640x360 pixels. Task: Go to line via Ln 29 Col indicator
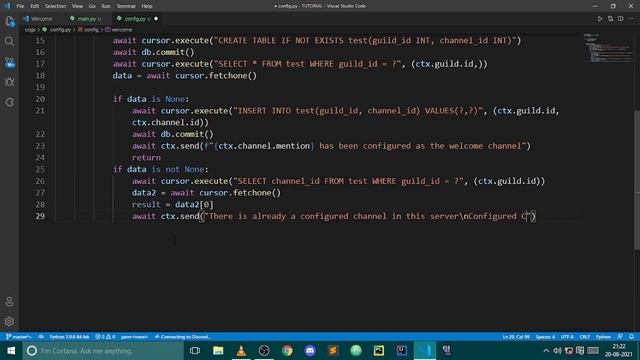coord(516,337)
